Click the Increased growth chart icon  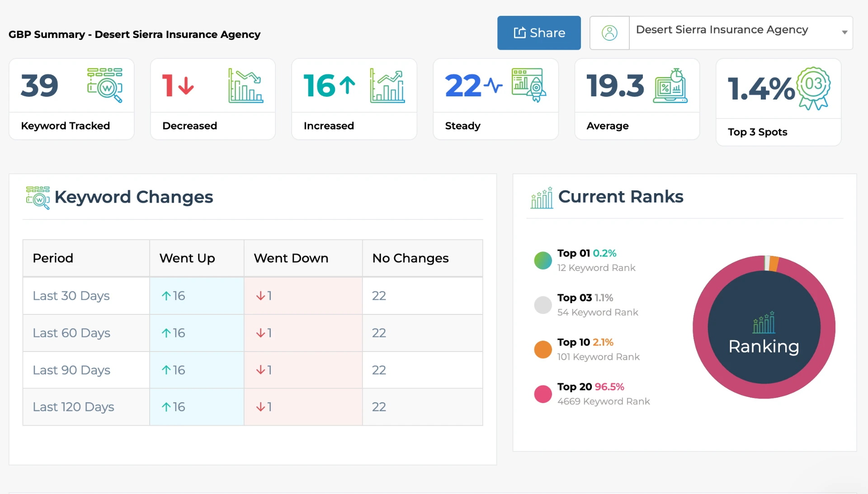click(387, 85)
